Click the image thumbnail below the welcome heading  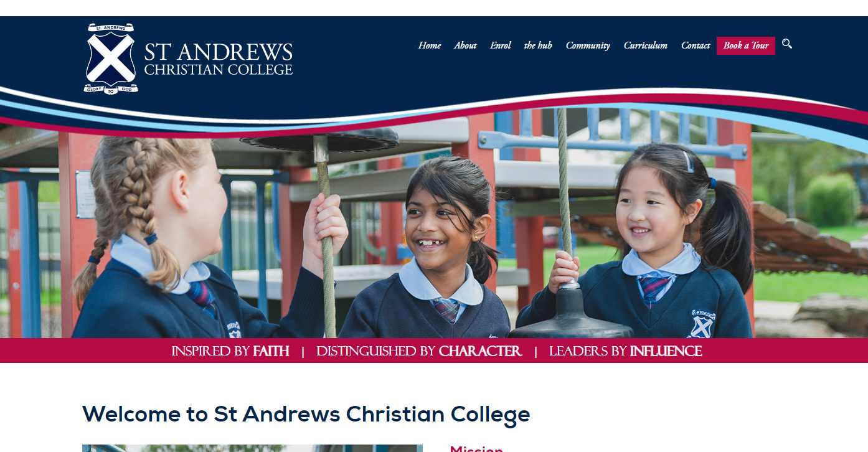[252, 448]
